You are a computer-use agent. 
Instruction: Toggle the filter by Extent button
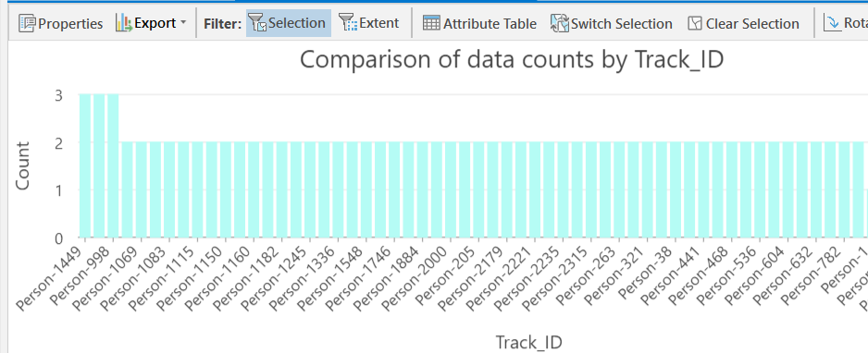pyautogui.click(x=369, y=23)
